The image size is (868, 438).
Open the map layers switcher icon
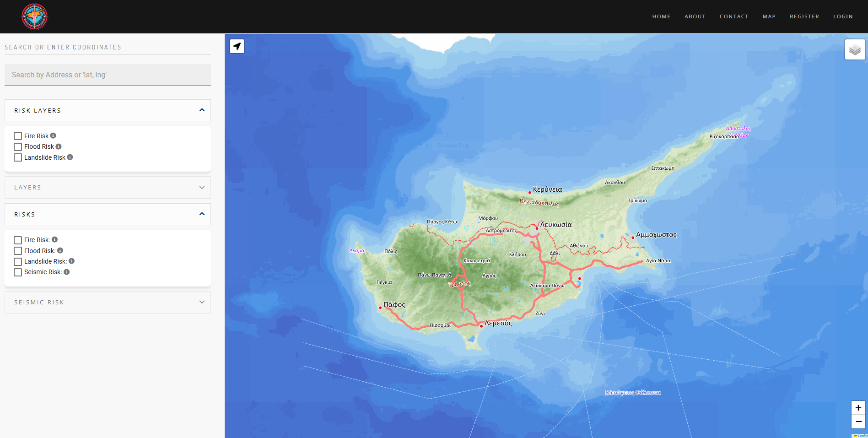[x=855, y=50]
